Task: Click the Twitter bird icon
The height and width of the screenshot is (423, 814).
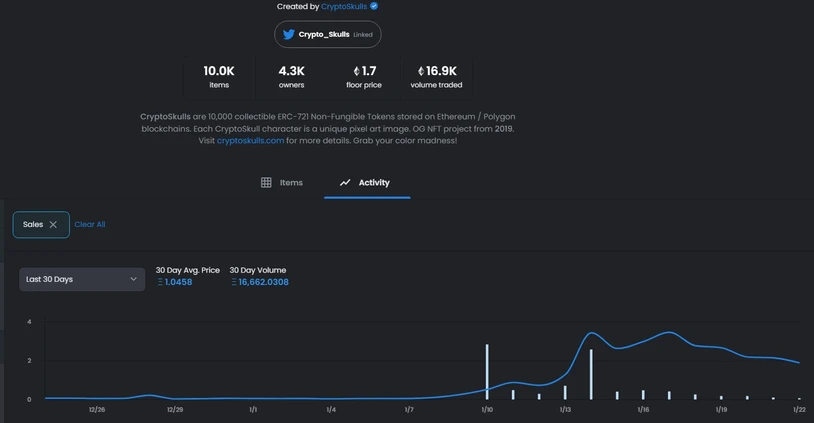Action: [289, 34]
